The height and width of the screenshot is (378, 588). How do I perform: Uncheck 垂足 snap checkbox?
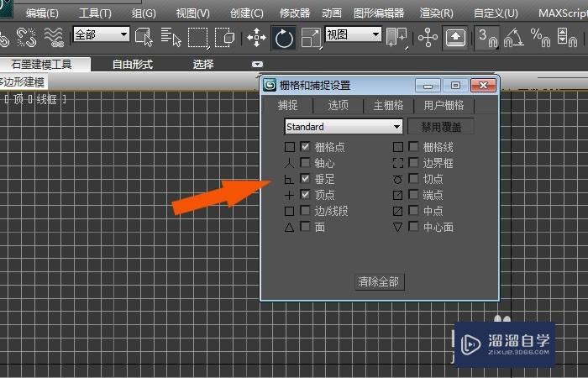coord(305,178)
